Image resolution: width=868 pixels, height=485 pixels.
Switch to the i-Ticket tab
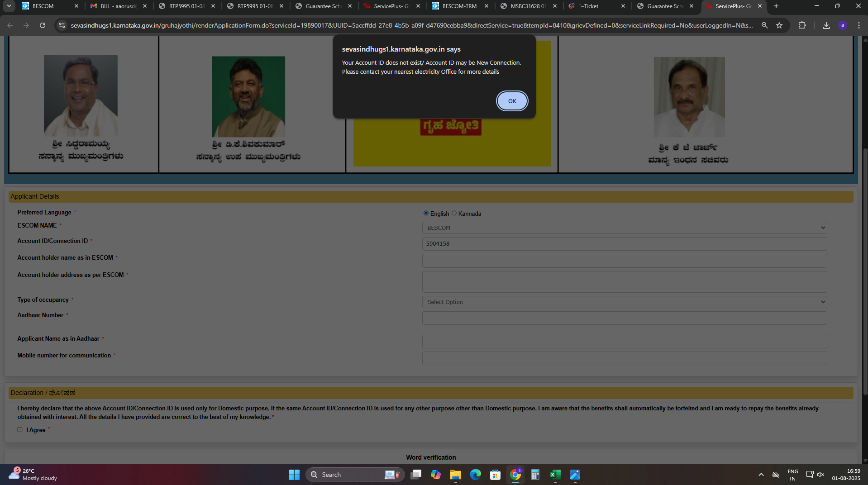[596, 6]
